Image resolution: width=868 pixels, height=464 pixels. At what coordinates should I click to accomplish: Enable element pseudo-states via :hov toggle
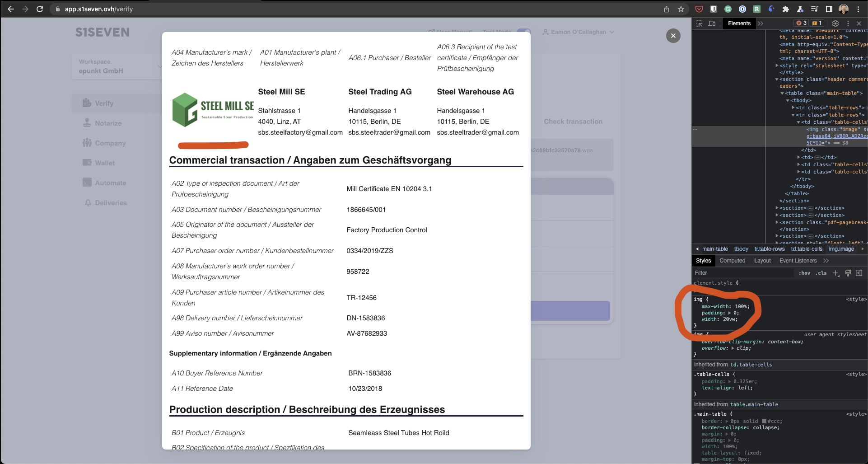pyautogui.click(x=804, y=273)
